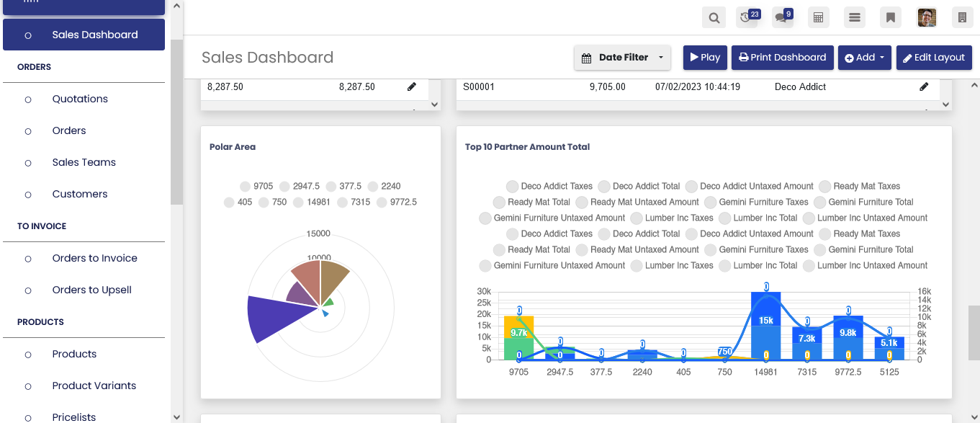Viewport: 980px width, 423px height.
Task: Click the bookmark icon in top bar
Action: tap(891, 18)
